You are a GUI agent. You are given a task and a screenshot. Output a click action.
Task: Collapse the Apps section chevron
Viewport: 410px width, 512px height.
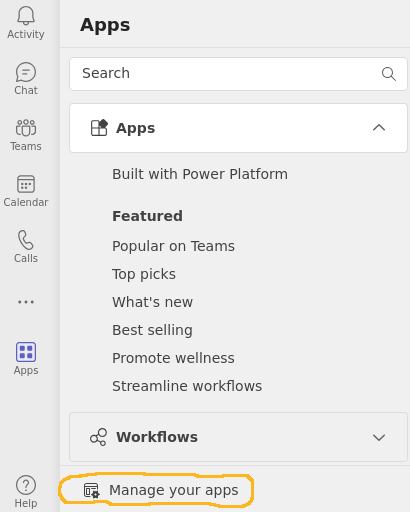click(379, 128)
